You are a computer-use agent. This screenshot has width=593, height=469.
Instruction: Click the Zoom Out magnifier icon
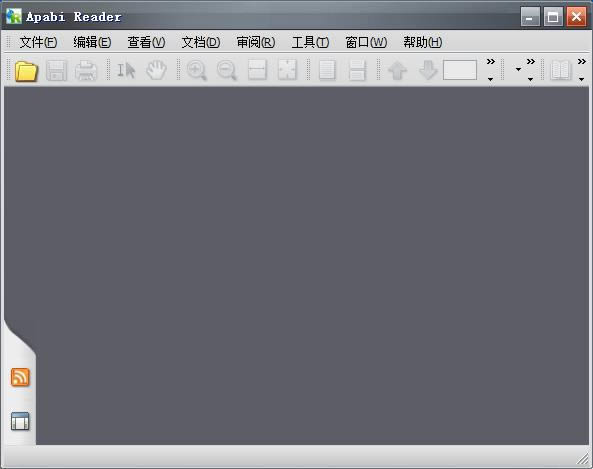click(227, 70)
